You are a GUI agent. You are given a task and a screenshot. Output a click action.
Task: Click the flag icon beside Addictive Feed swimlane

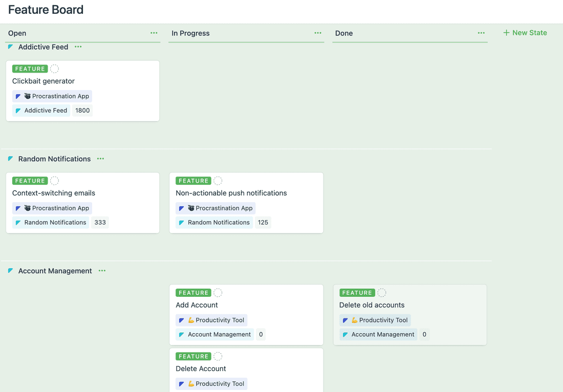(11, 47)
